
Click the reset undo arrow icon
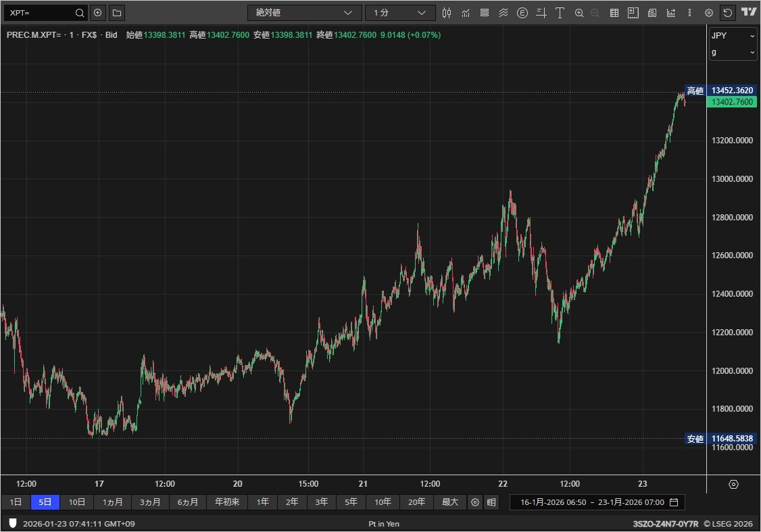[727, 13]
